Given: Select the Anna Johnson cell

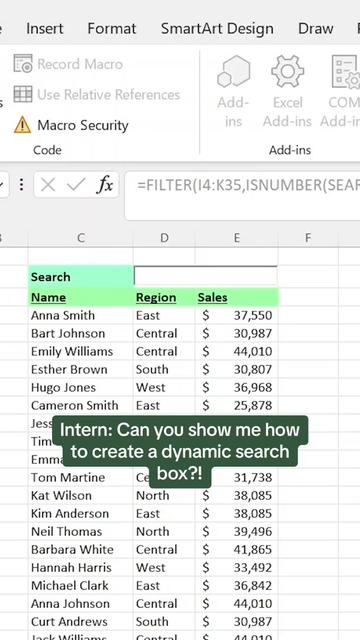Looking at the screenshot, I should (81, 603).
